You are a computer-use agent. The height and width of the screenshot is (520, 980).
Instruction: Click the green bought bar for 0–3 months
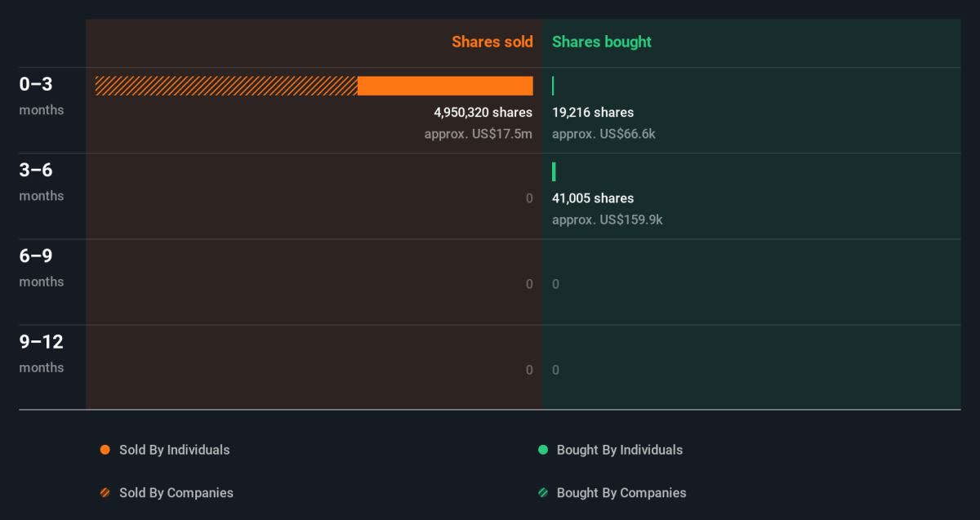point(553,86)
